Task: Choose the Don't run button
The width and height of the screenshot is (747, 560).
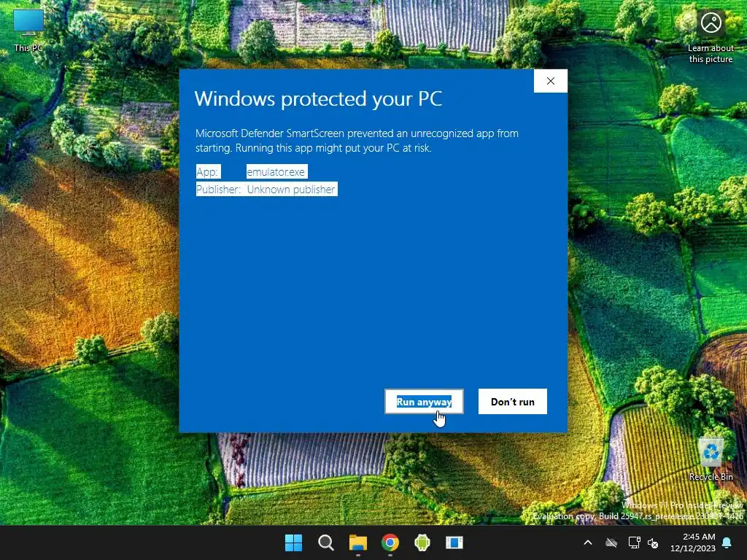Action: (513, 402)
